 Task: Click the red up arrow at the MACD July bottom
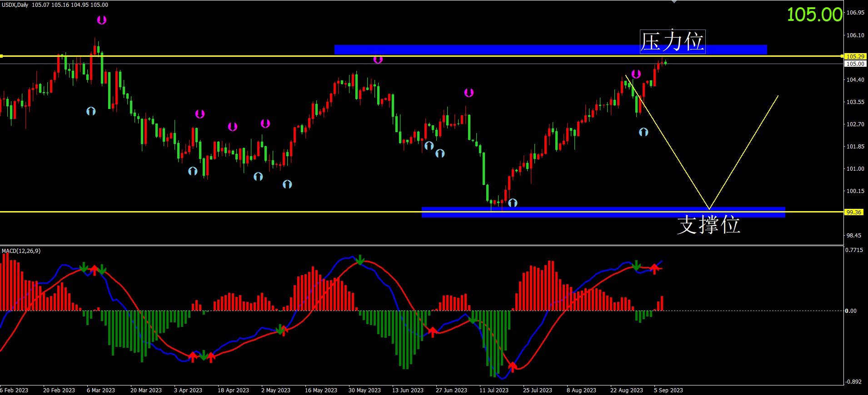point(513,366)
